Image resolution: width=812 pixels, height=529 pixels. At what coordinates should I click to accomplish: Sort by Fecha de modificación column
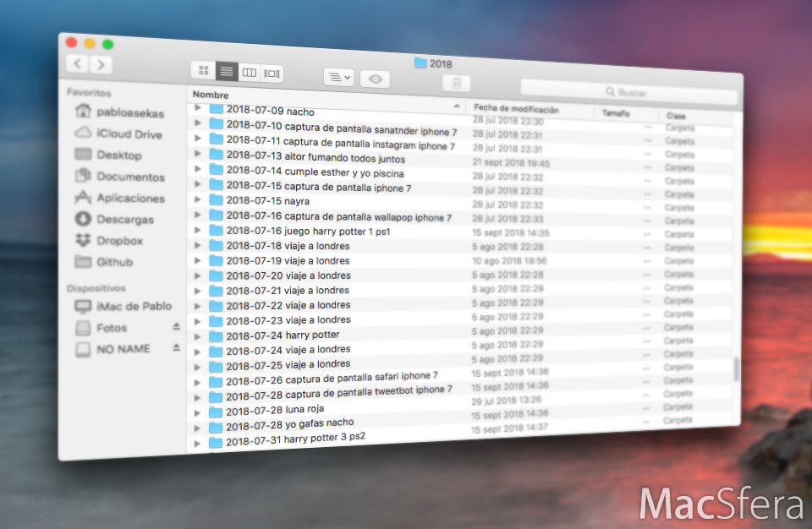[516, 109]
